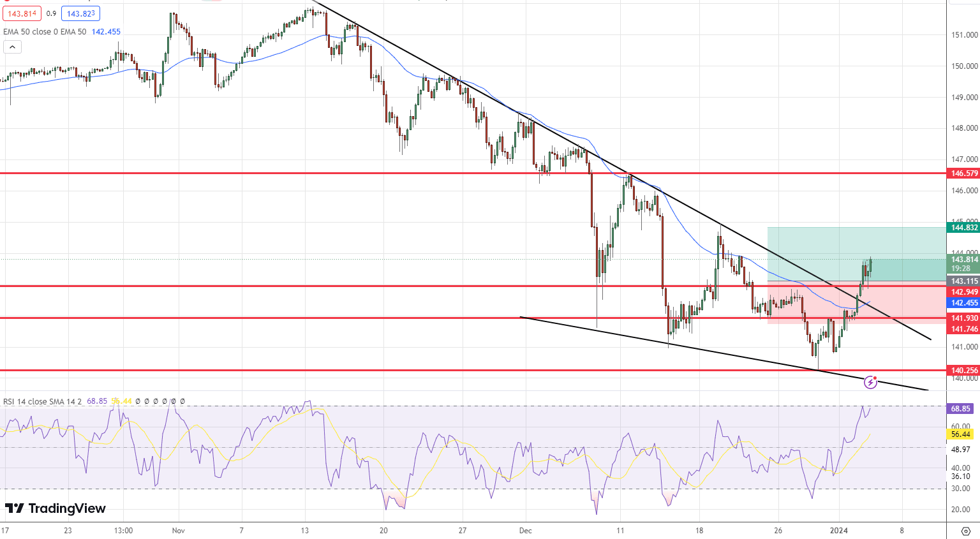The height and width of the screenshot is (539, 980).
Task: Click the '13:00' label on time axis
Action: click(123, 531)
